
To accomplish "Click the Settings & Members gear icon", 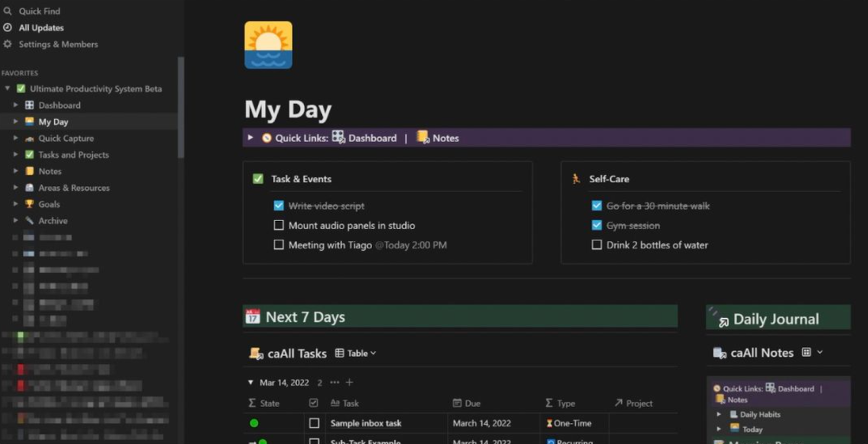I will tap(8, 44).
